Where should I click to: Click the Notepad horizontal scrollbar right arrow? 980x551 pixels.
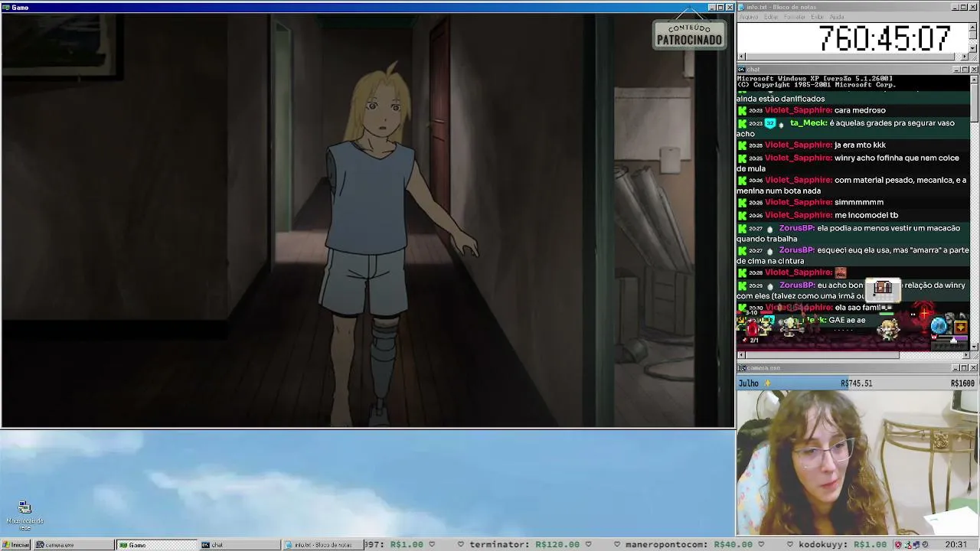[965, 57]
